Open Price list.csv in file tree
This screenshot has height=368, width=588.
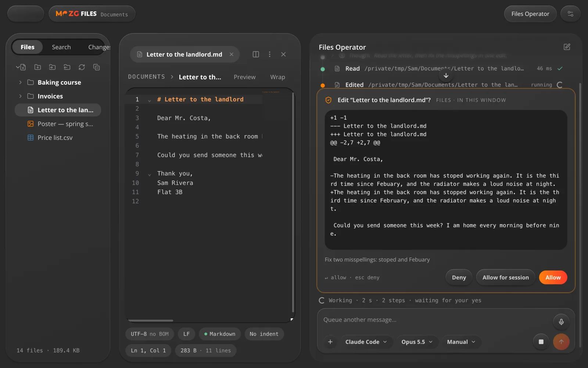point(58,138)
